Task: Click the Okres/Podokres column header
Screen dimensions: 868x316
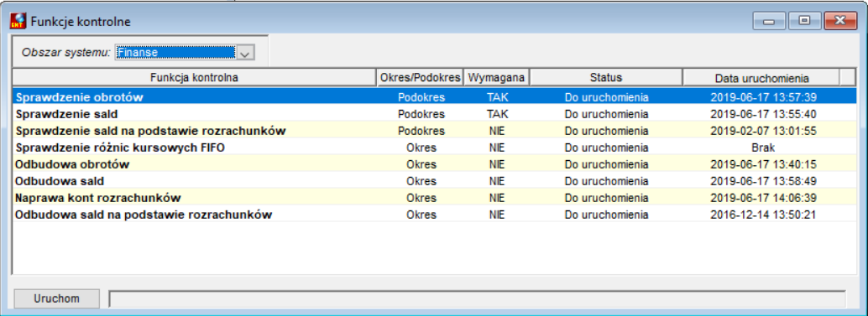Action: coord(421,78)
